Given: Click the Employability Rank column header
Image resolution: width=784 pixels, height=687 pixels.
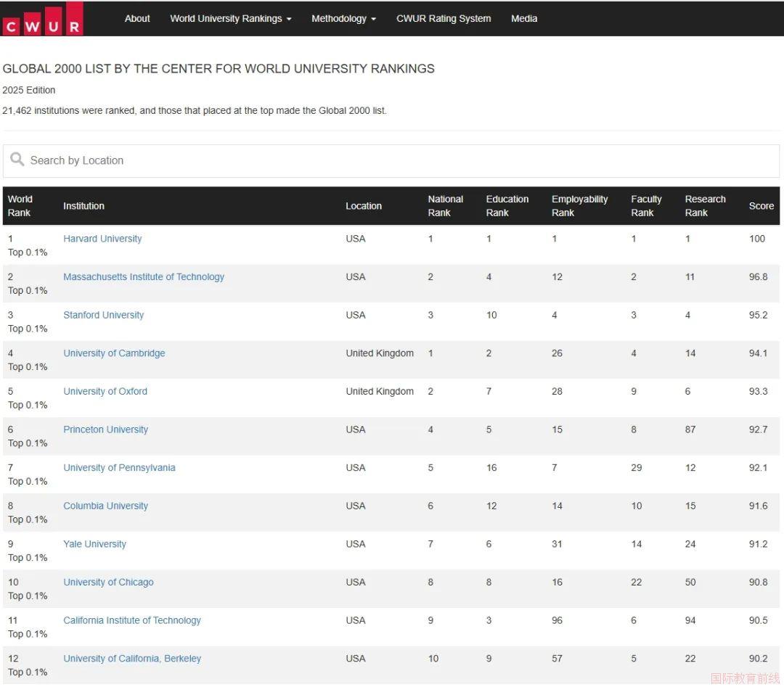Looking at the screenshot, I should [x=579, y=206].
